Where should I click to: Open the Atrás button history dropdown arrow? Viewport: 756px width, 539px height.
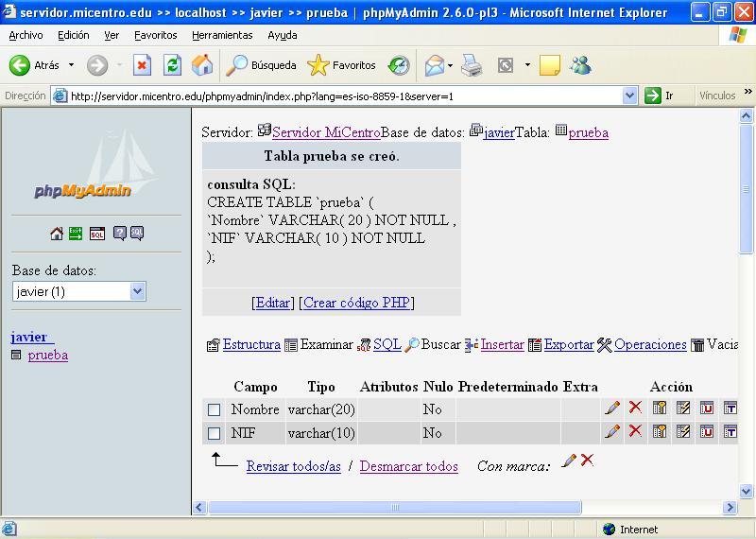pos(71,65)
